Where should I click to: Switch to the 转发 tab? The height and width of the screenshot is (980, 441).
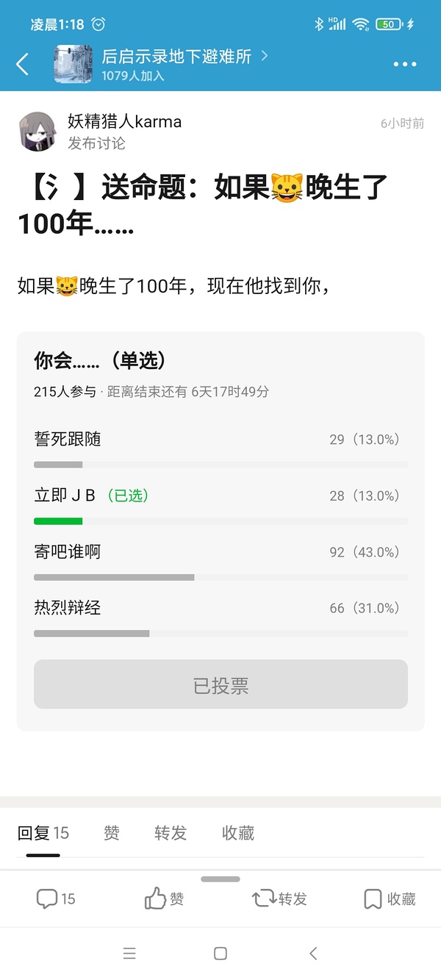[171, 833]
